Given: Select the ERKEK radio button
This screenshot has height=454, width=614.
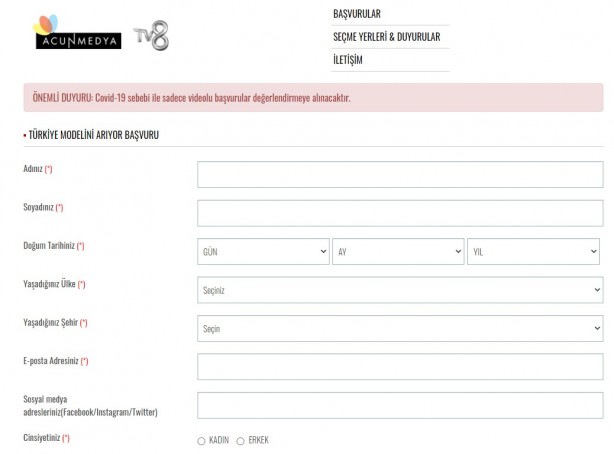Looking at the screenshot, I should click(x=240, y=441).
